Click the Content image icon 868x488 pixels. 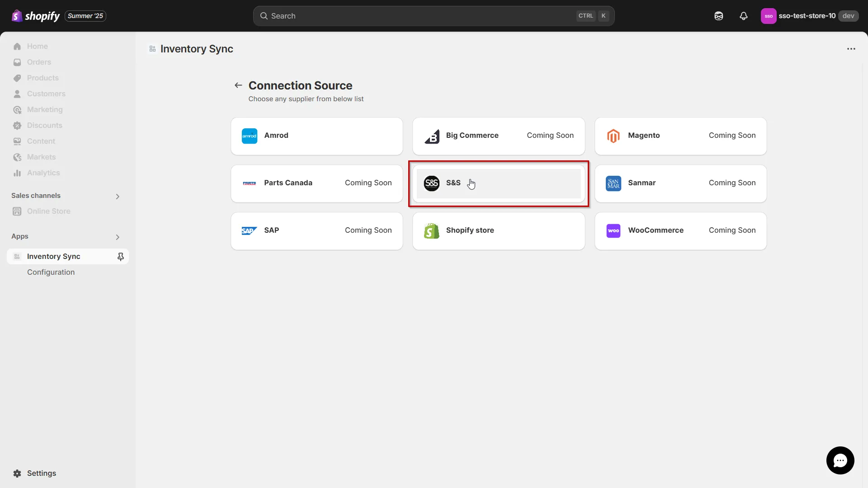coord(17,141)
